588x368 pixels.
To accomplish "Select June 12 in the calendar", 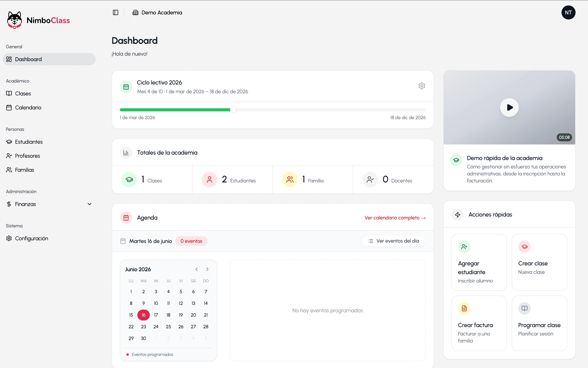I will (x=181, y=303).
